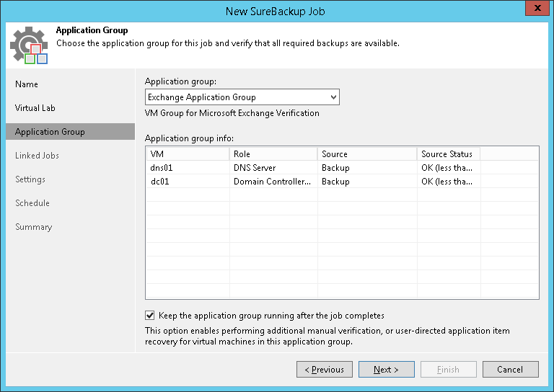Click the SureBackup gear wizard icon
The image size is (554, 392).
coord(29,46)
